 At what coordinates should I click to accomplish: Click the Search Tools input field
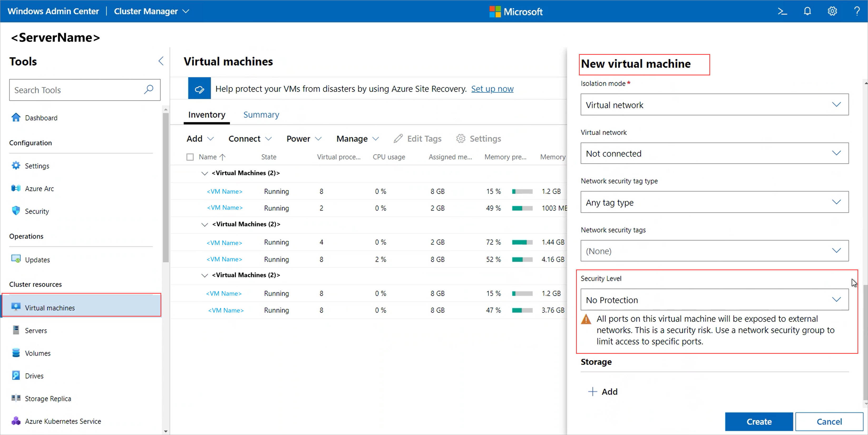coord(74,90)
